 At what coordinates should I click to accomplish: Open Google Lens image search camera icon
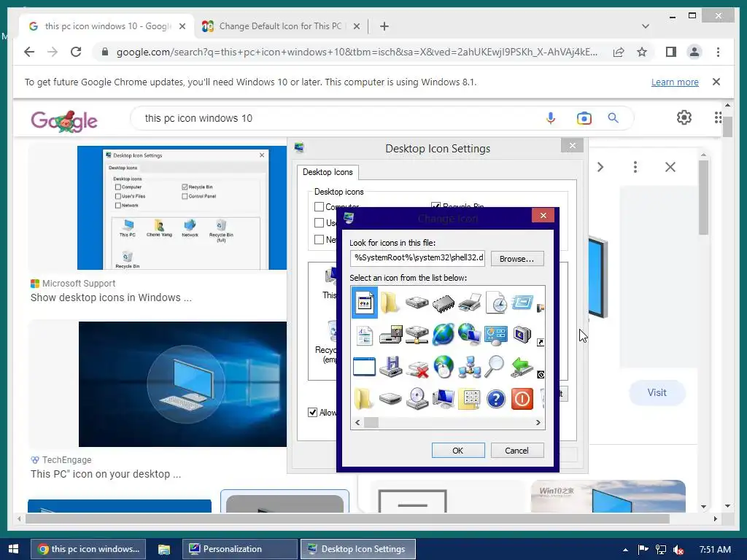(x=584, y=118)
